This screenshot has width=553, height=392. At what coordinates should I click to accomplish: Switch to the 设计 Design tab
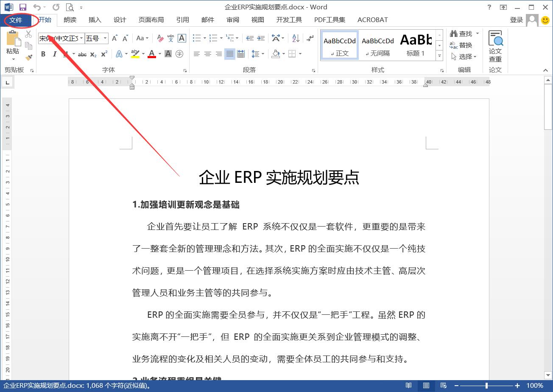120,20
